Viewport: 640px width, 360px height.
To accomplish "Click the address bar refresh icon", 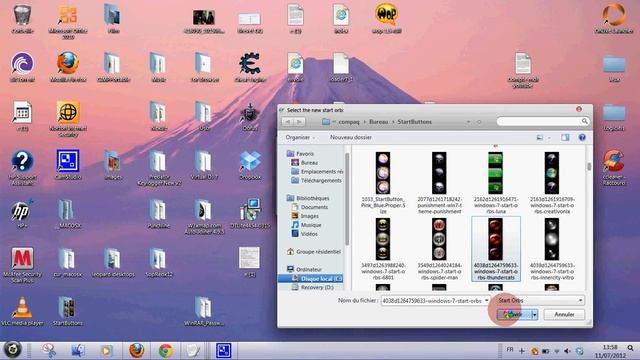I will tap(479, 122).
